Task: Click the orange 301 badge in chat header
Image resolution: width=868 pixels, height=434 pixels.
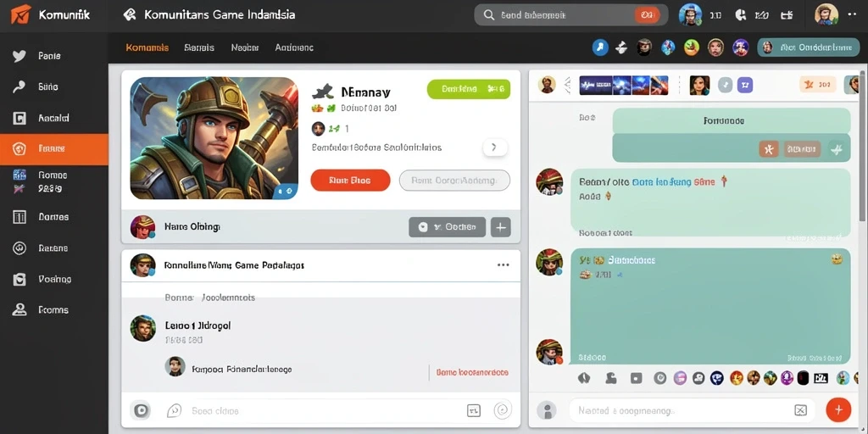Action: pyautogui.click(x=818, y=84)
